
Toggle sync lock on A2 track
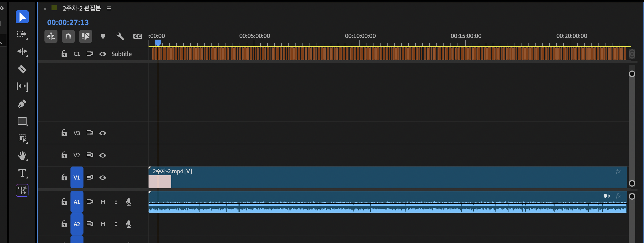pyautogui.click(x=90, y=224)
